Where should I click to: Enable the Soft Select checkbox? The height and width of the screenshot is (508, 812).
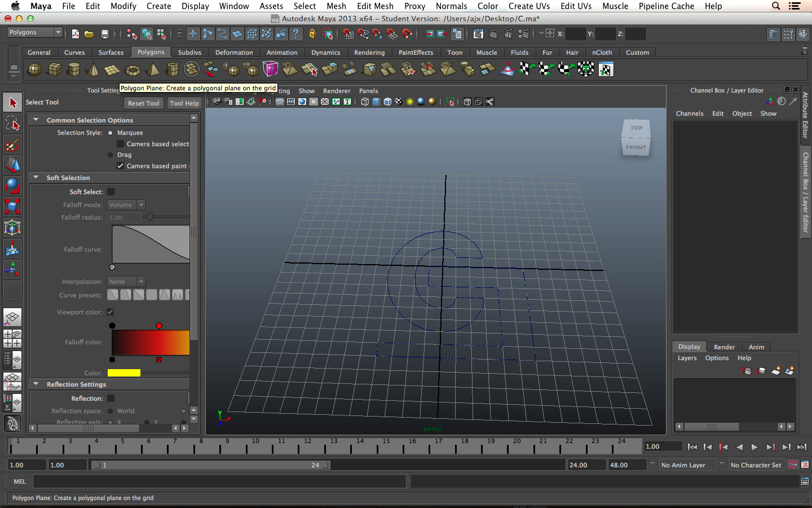pos(111,192)
